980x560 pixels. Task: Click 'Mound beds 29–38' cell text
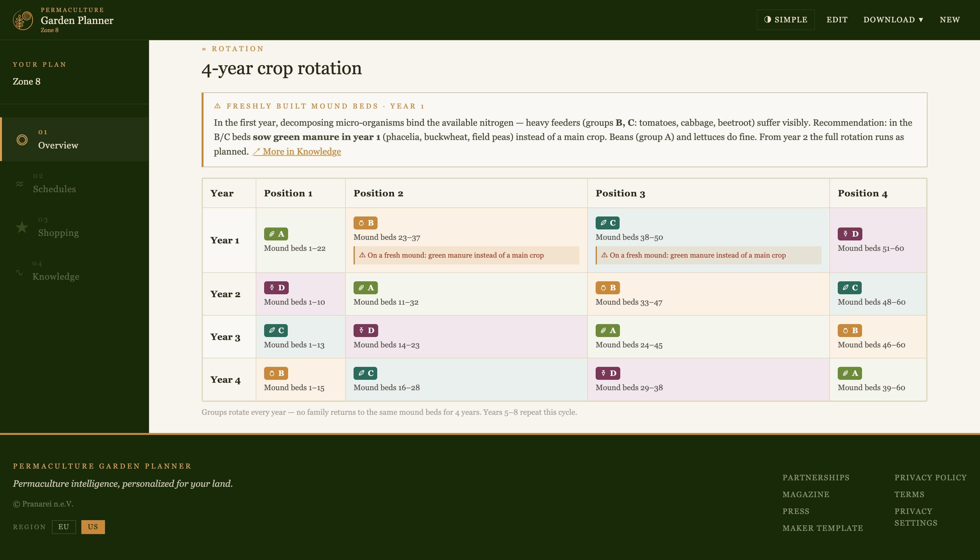629,388
